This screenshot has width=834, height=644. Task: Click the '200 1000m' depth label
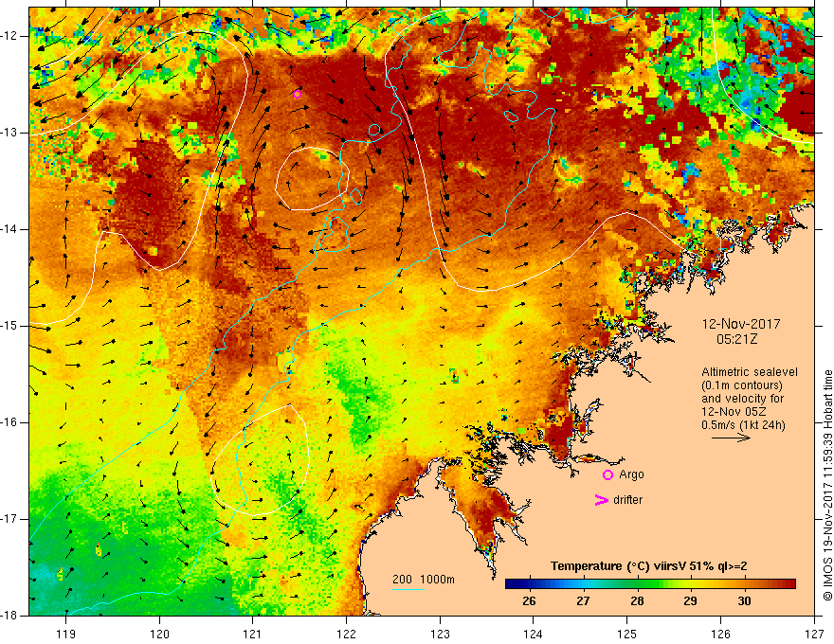pos(424,580)
